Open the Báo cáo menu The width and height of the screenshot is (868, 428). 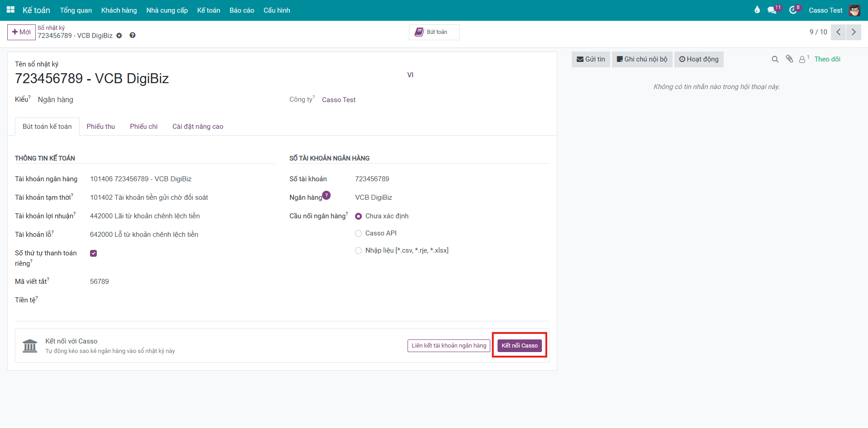242,10
